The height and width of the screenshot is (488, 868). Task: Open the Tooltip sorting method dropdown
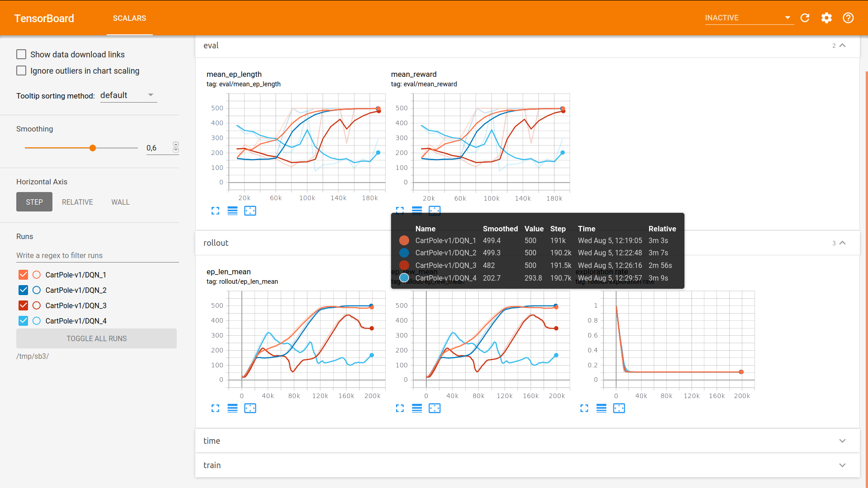pos(128,95)
